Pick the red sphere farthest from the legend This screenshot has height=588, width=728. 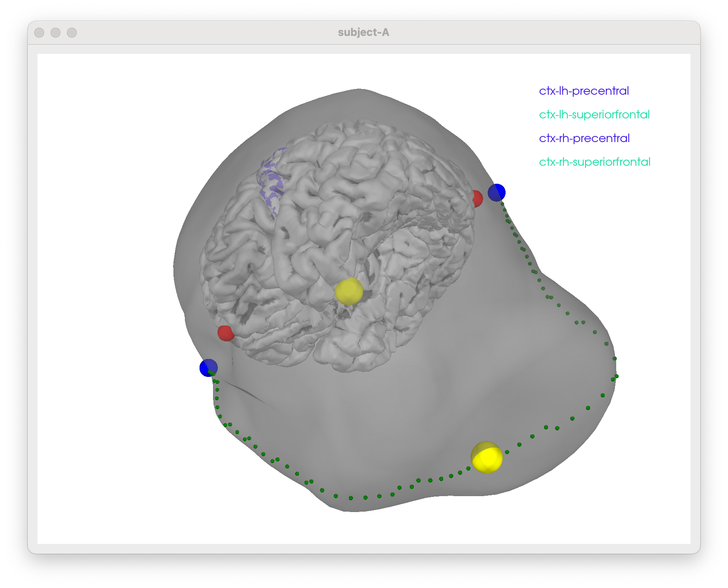point(225,333)
